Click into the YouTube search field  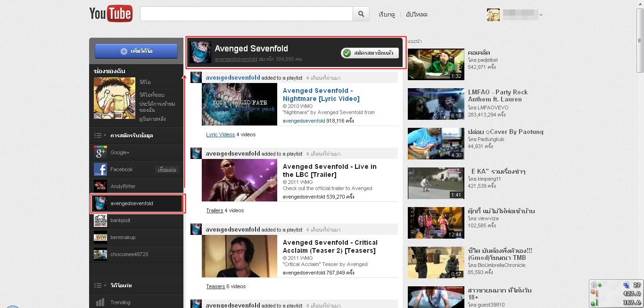pyautogui.click(x=247, y=14)
